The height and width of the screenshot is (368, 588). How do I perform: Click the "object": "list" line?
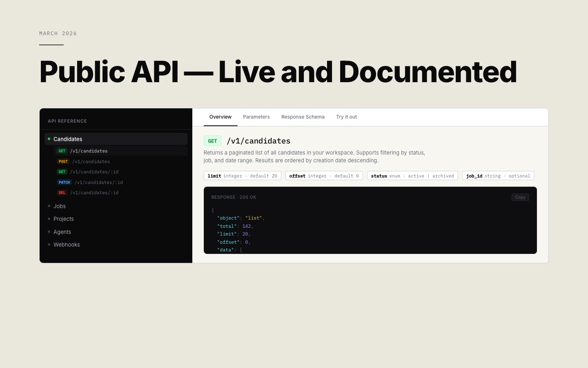point(241,218)
